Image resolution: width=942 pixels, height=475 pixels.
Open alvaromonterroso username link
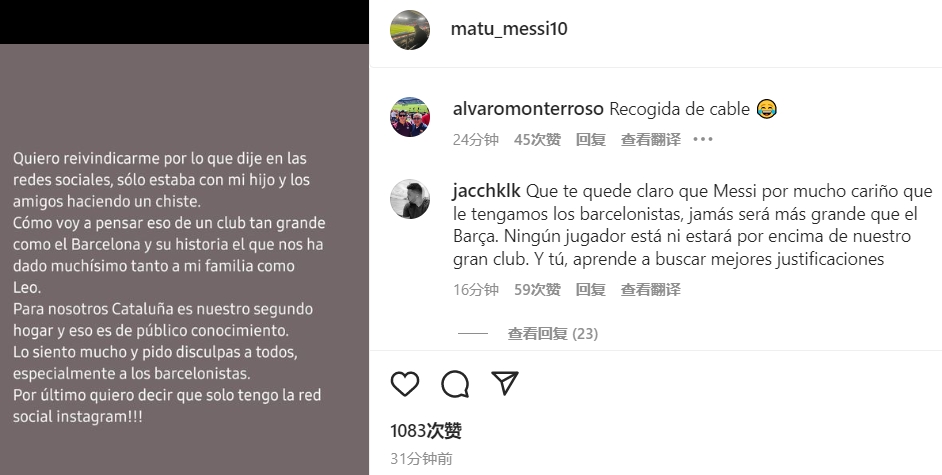point(528,109)
